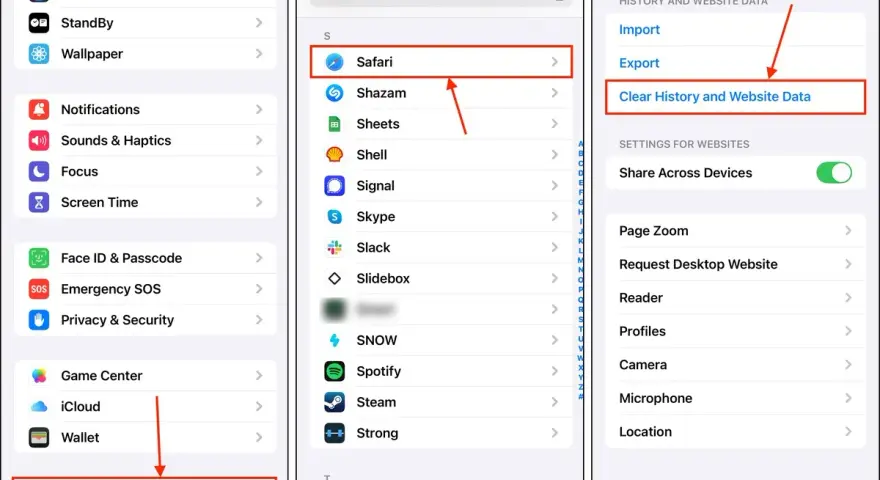880x480 pixels.
Task: Open the Safari settings entry
Action: pyautogui.click(x=441, y=62)
